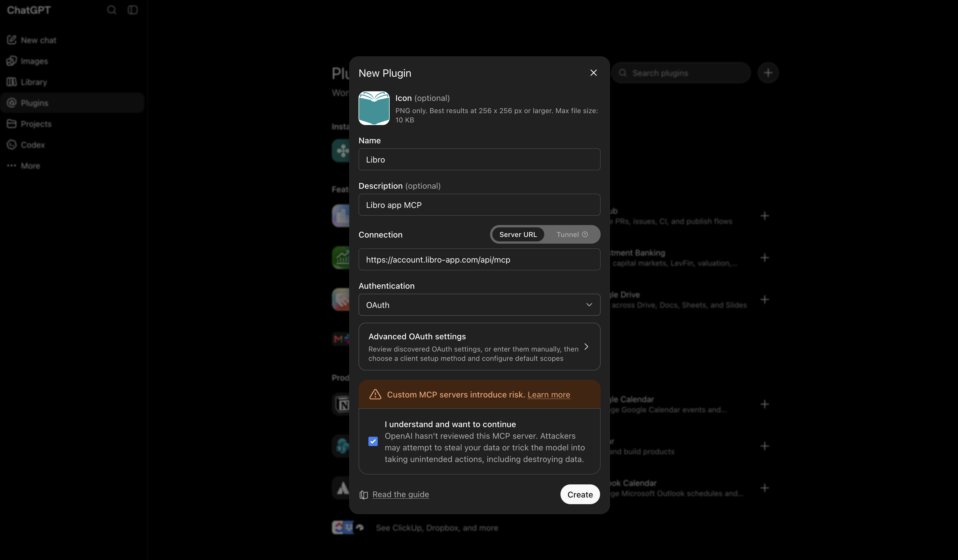
Task: Open the Learn more risk link
Action: coord(549,394)
